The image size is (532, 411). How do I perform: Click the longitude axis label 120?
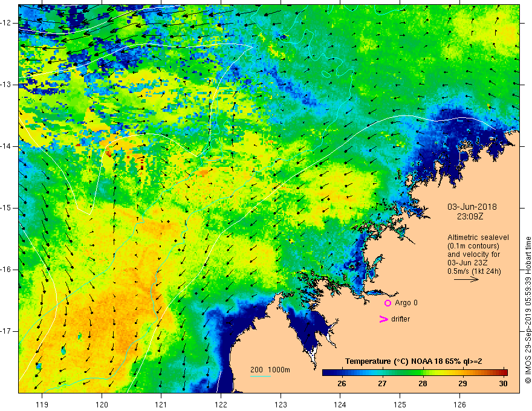point(102,404)
